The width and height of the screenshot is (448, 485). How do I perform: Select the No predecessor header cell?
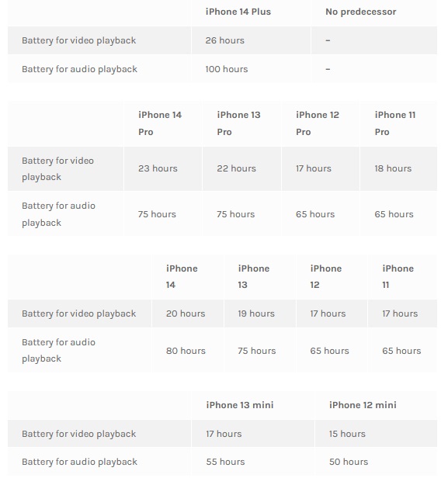click(361, 12)
